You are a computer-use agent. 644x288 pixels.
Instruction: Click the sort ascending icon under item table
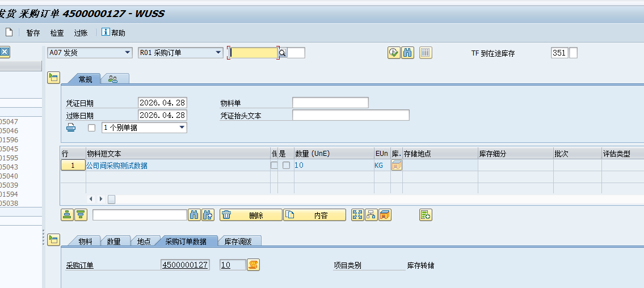[68, 215]
